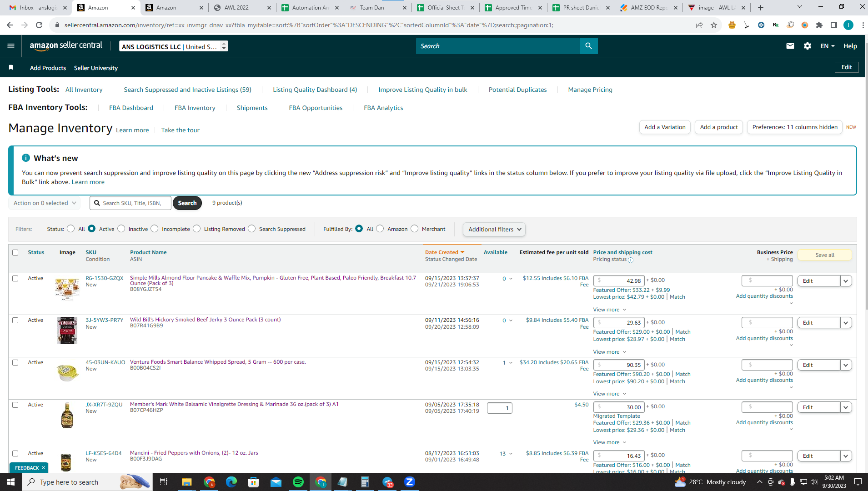Open the messages envelope icon

click(x=790, y=46)
